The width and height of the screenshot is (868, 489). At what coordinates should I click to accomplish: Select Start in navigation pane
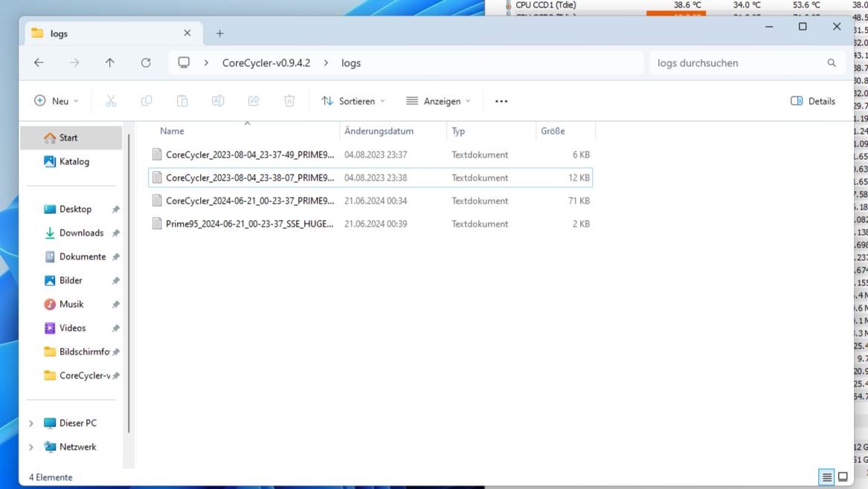coord(71,137)
